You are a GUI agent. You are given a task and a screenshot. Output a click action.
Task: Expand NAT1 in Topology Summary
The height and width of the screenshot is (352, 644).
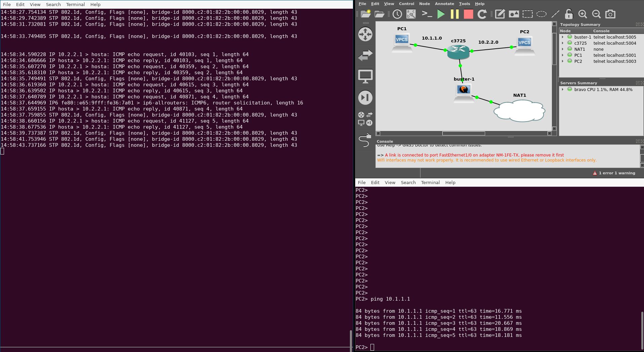[563, 49]
